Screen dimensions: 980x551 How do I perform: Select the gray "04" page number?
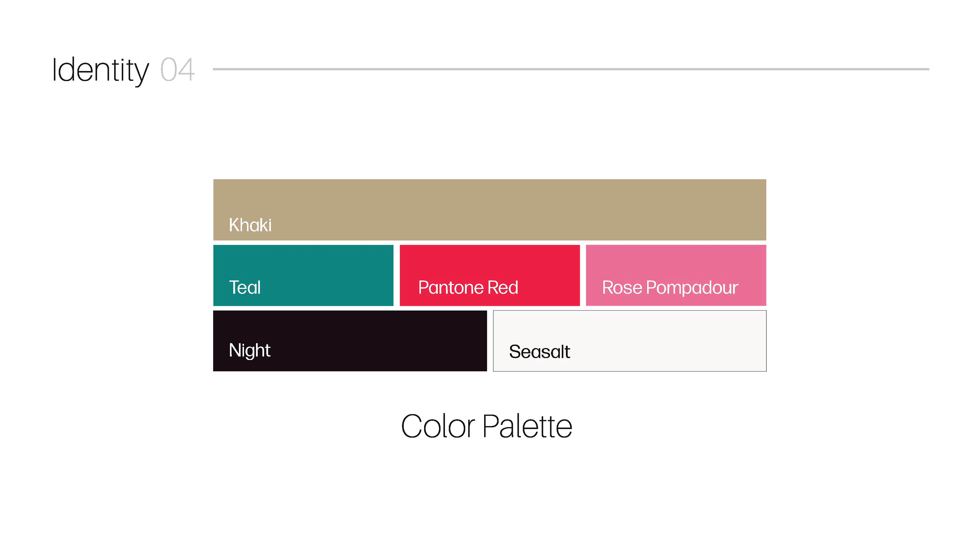[x=177, y=70]
